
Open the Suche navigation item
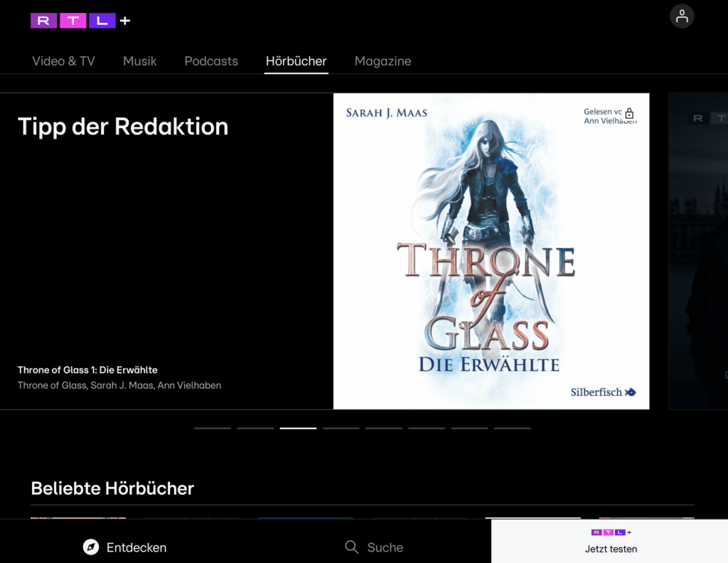point(374,547)
